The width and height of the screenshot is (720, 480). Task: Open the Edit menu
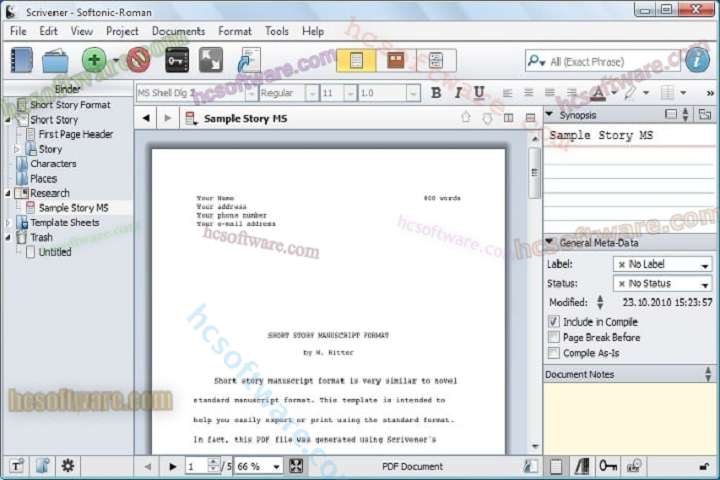[x=48, y=31]
